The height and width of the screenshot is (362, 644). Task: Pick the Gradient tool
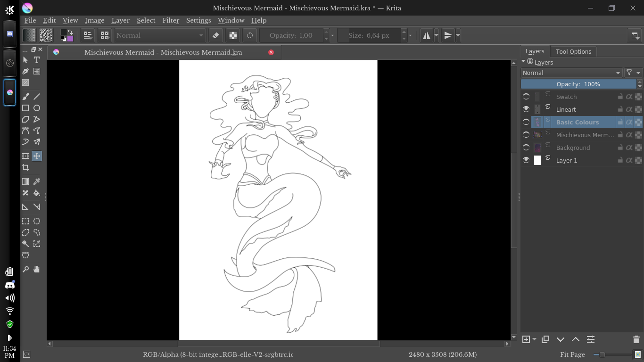(25, 181)
